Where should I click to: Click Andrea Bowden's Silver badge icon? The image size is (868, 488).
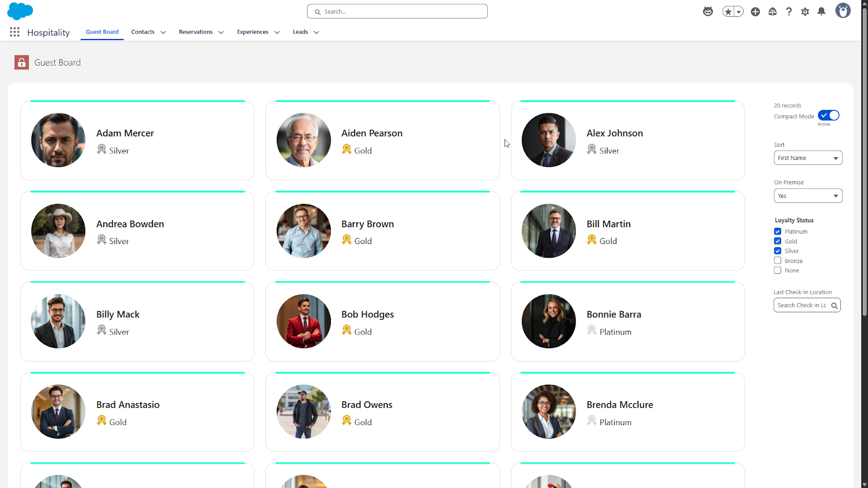[101, 240]
